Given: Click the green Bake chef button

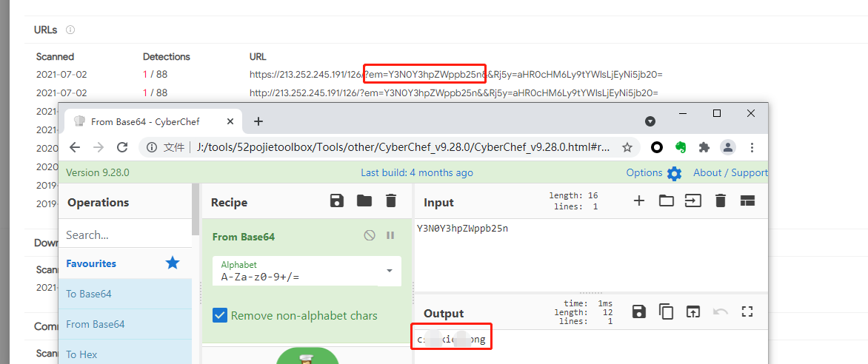Looking at the screenshot, I should tap(307, 356).
